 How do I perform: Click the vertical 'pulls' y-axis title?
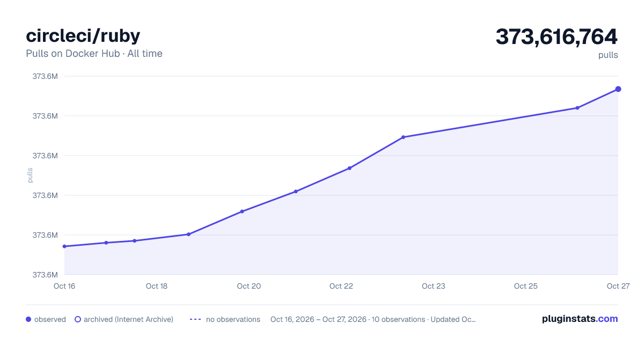30,175
